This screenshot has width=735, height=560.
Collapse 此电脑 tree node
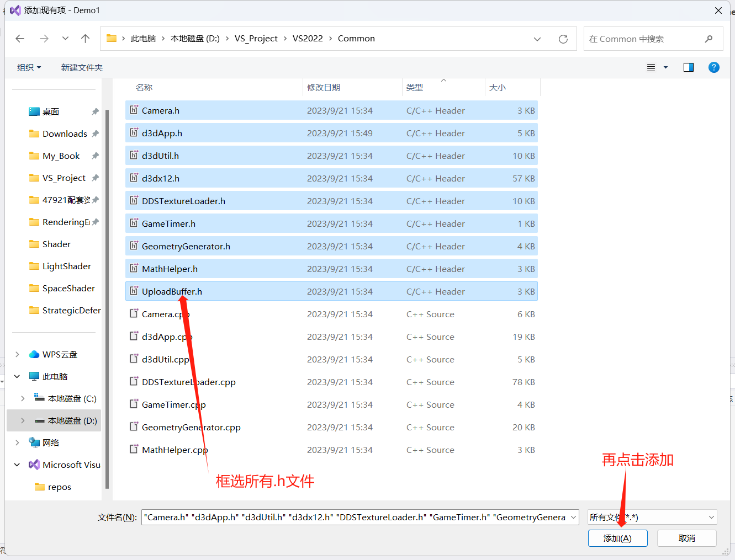[17, 376]
